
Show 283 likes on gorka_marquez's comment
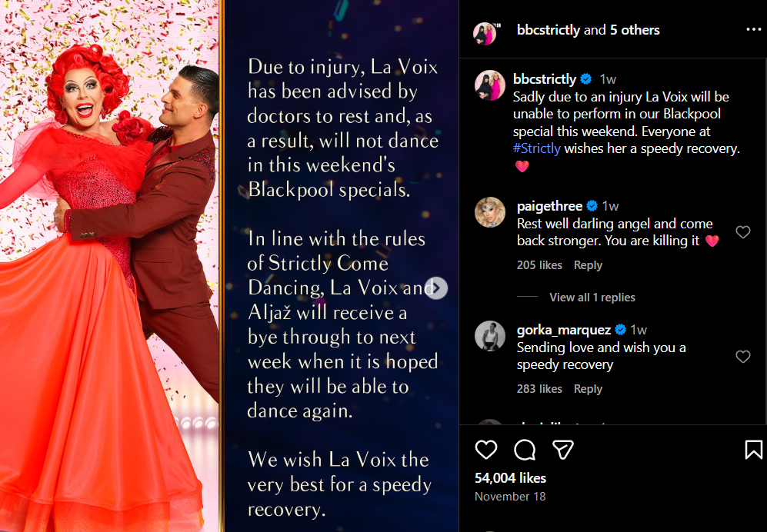[539, 389]
